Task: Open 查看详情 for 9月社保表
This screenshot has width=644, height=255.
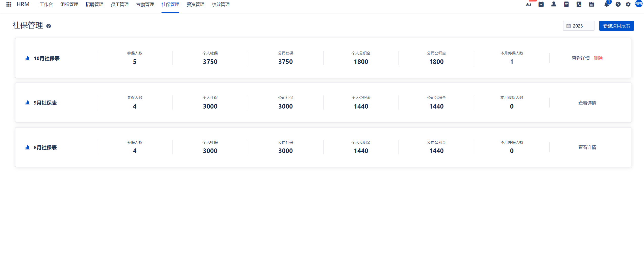Action: (587, 103)
